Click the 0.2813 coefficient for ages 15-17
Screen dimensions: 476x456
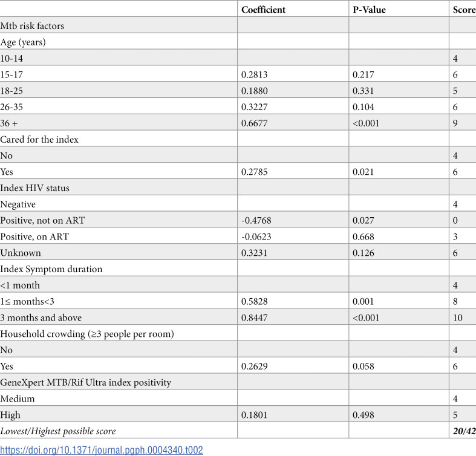(255, 74)
